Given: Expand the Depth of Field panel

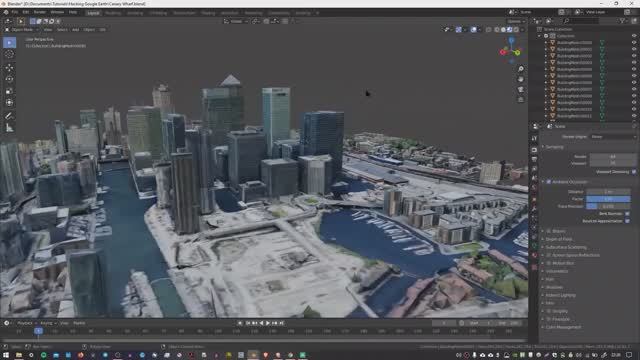Looking at the screenshot, I should 558,239.
